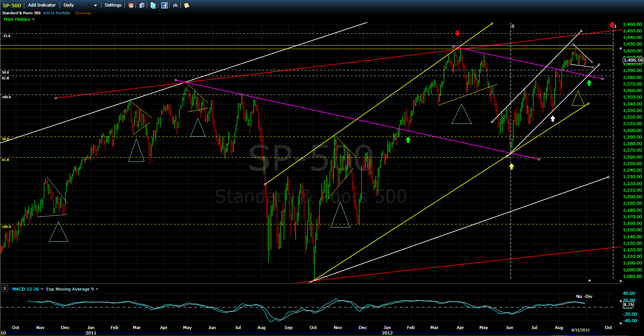Click the Add to Portfolio link
Viewport: 644px width, 336px height.
click(57, 13)
